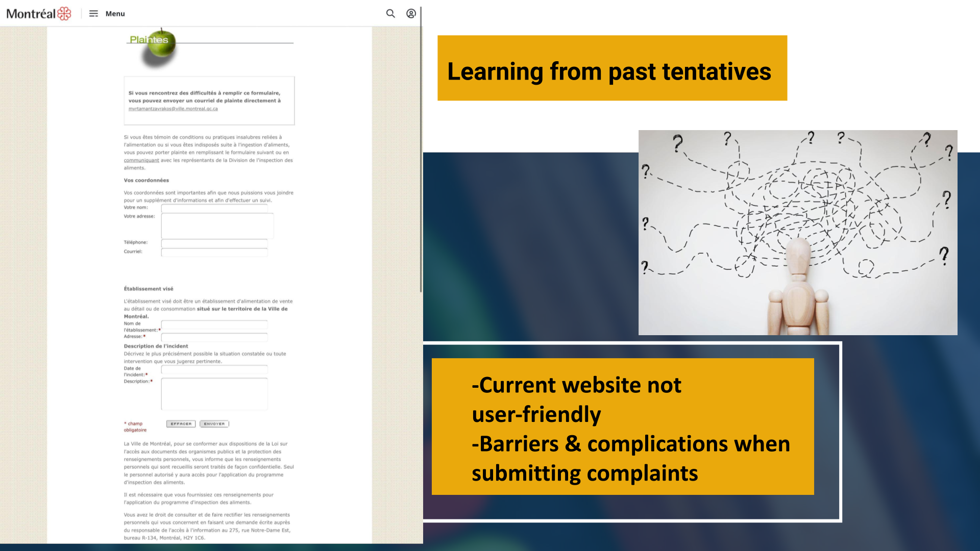Open the hamburger menu icon

[x=93, y=14]
